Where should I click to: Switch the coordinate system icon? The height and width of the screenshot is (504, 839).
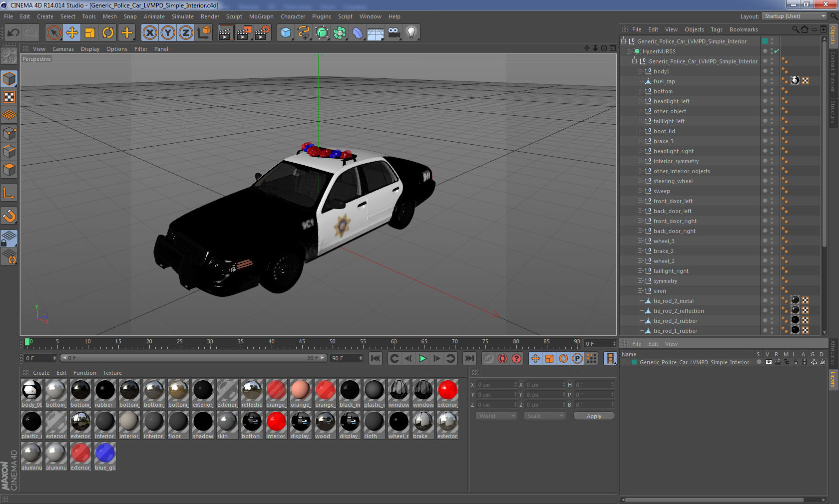tap(204, 33)
